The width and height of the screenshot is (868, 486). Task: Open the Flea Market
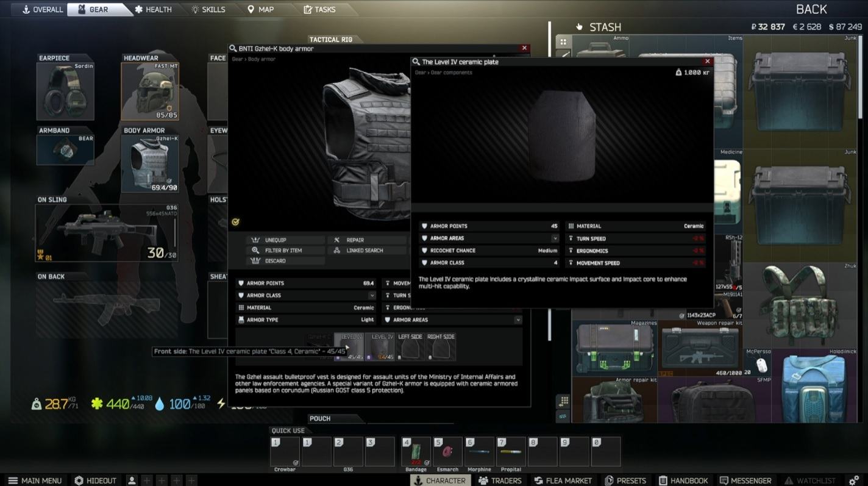(x=563, y=481)
